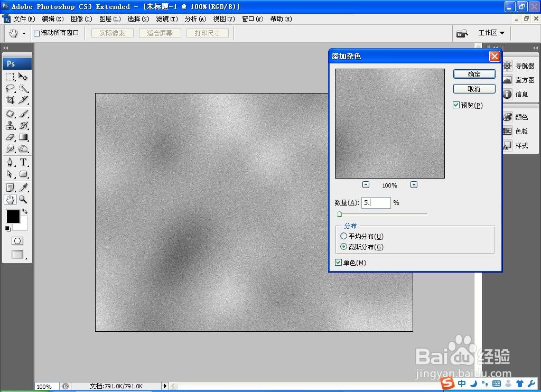
Task: Select the Slice tool
Action: 23,100
